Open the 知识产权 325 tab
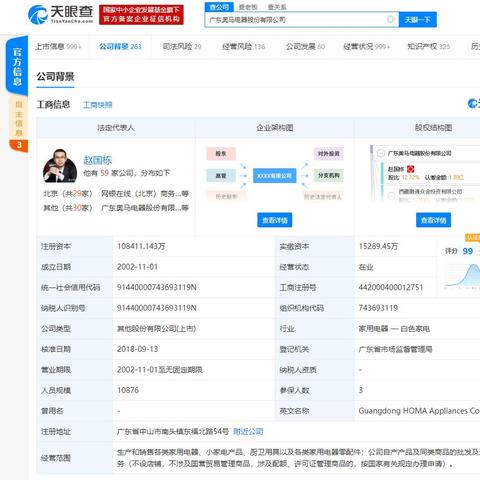Screen dimensions: 480x480 pyautogui.click(x=429, y=47)
